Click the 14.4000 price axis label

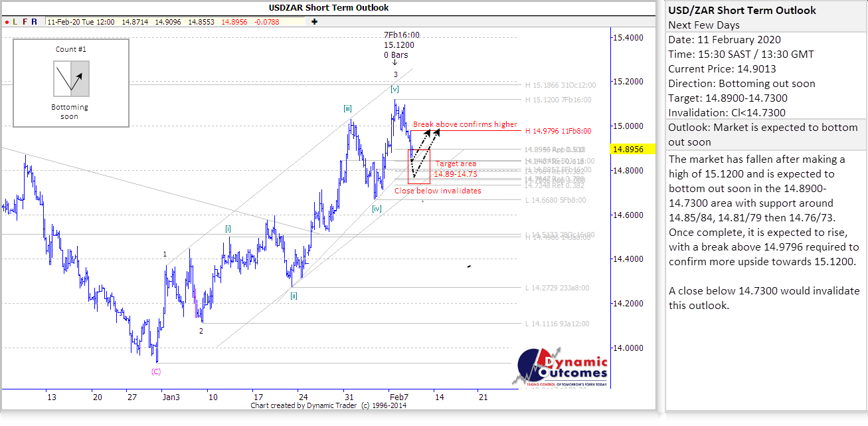pyautogui.click(x=628, y=259)
